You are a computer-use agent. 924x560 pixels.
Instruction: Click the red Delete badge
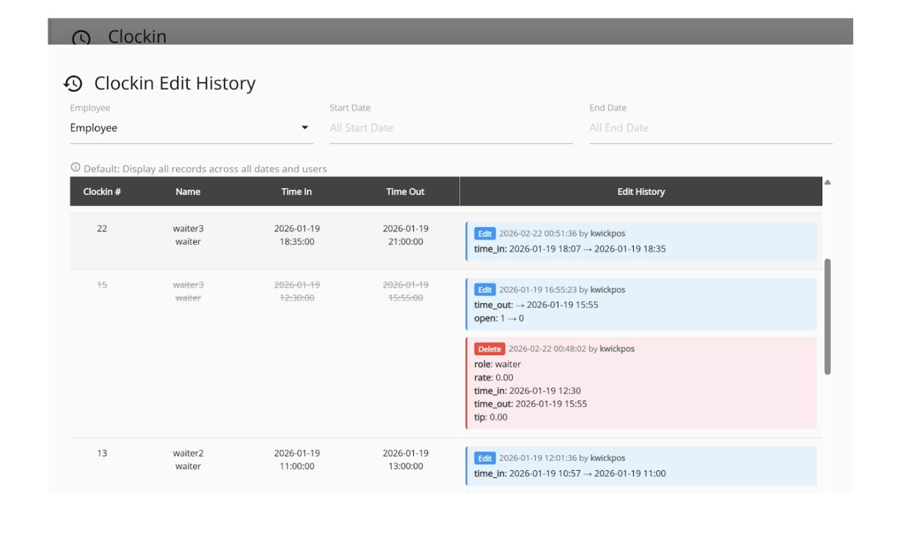click(x=490, y=349)
